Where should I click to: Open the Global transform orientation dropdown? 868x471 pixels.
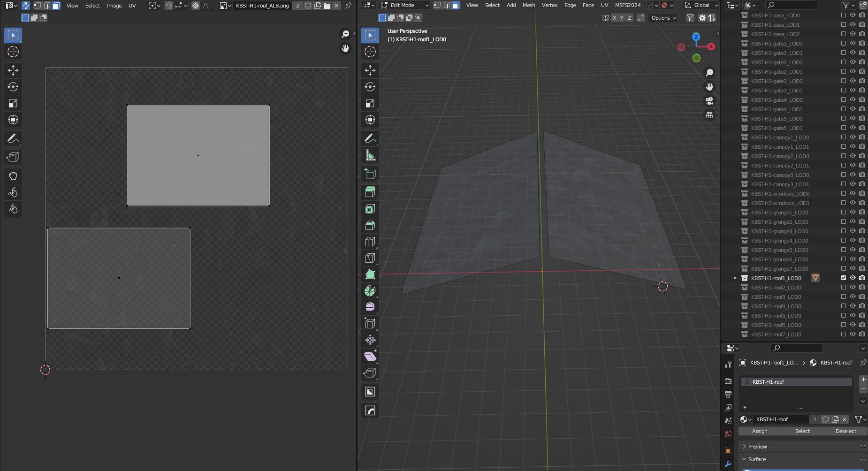(x=701, y=5)
